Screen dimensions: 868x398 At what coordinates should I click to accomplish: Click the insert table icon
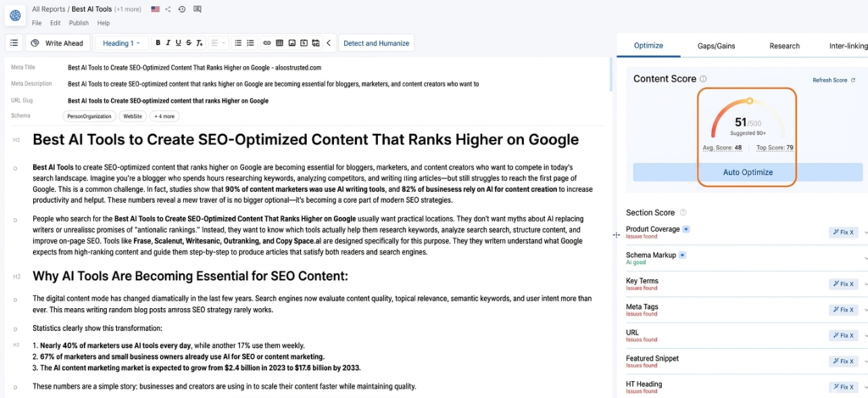[x=280, y=42]
